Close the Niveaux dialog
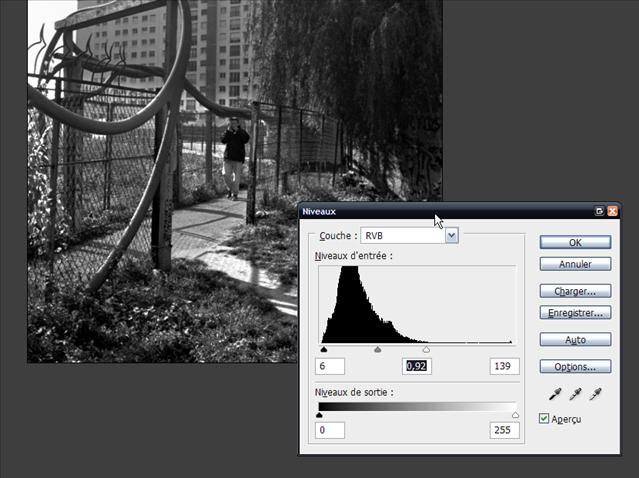This screenshot has height=478, width=639. click(x=612, y=211)
